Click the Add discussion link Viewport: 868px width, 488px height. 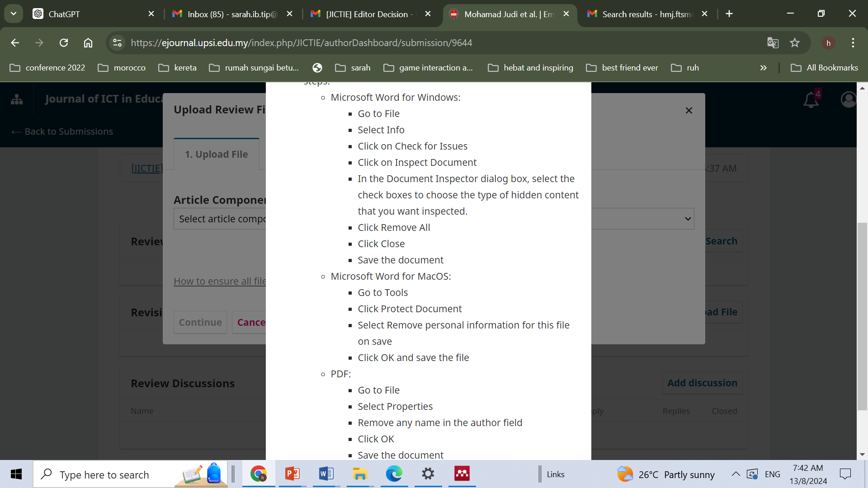702,383
